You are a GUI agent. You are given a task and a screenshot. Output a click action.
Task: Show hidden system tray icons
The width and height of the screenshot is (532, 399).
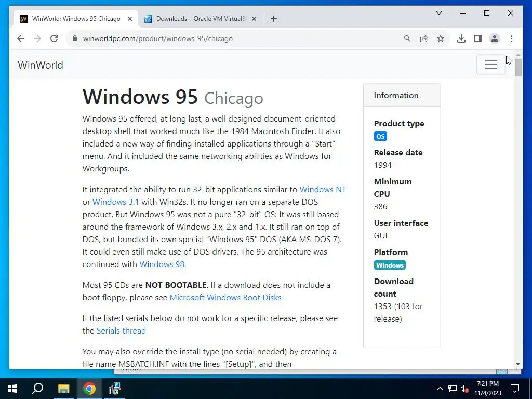440,389
